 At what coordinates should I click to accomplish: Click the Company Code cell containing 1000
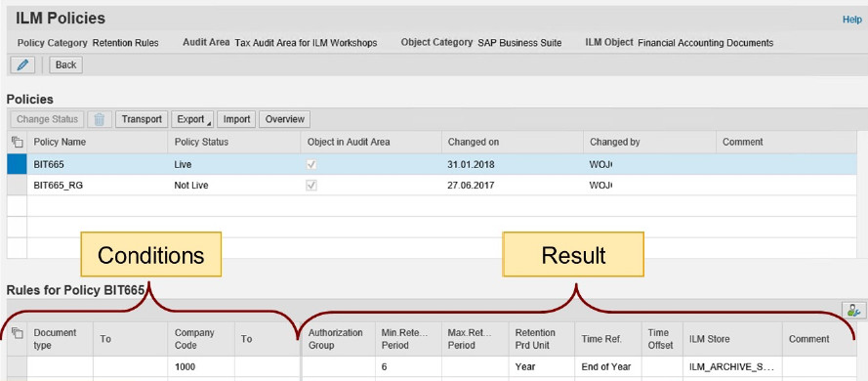pyautogui.click(x=201, y=366)
